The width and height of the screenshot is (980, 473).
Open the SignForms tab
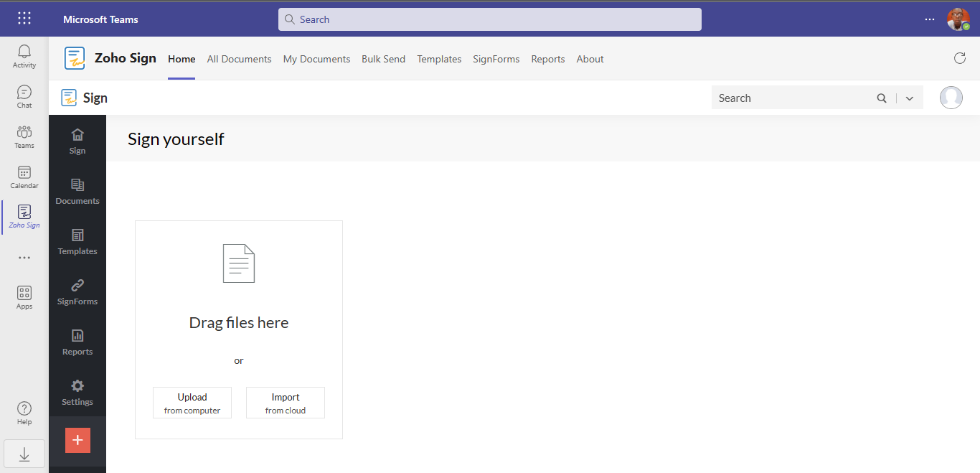(x=496, y=59)
